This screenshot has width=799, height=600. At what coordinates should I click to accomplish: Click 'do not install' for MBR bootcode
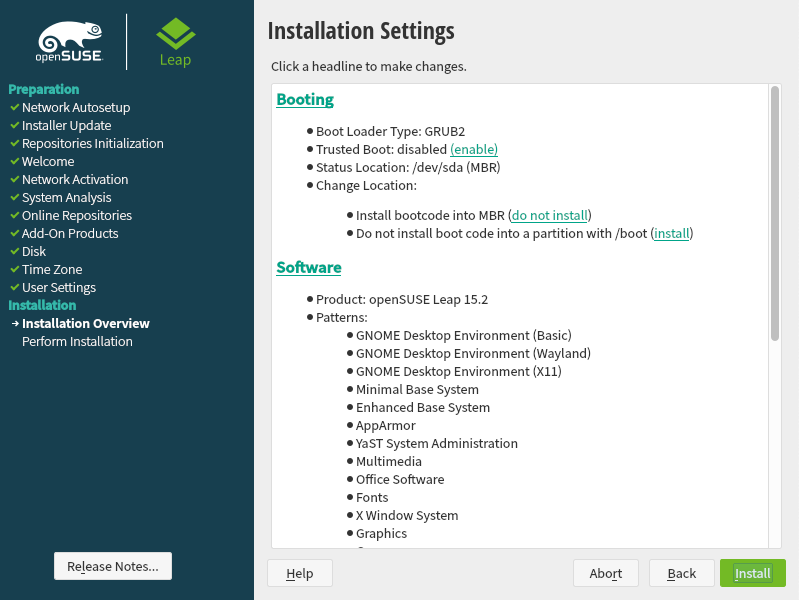[549, 216]
